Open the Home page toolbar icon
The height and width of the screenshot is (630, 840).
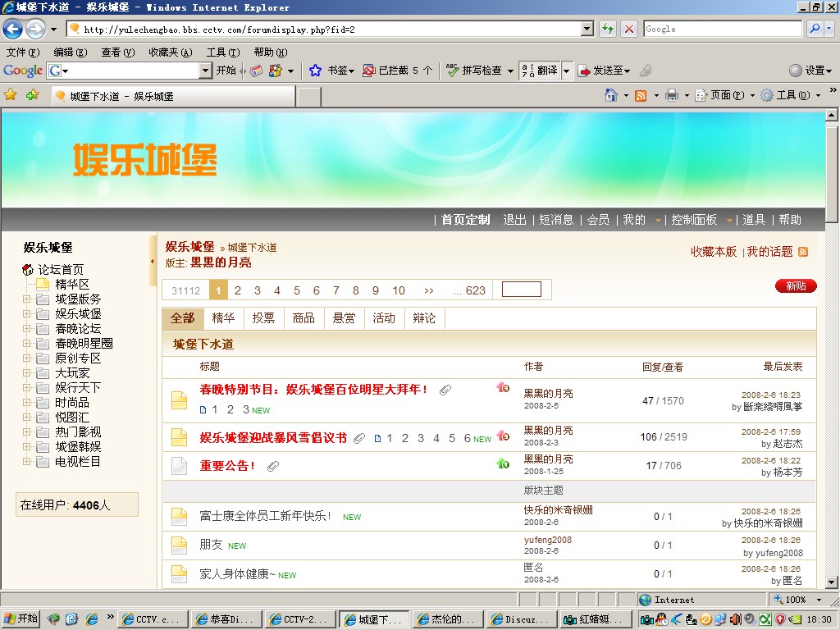(x=610, y=95)
